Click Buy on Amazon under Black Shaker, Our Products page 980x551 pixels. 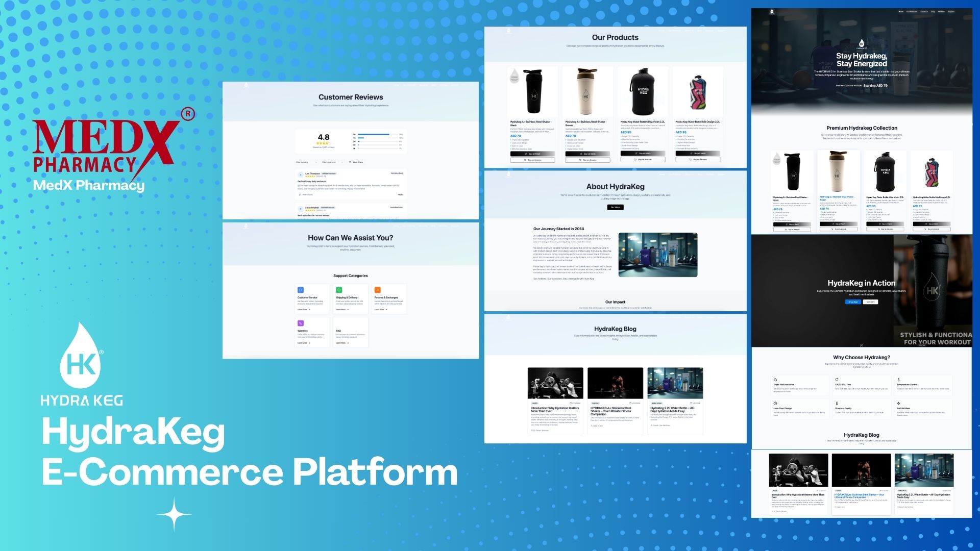pyautogui.click(x=532, y=160)
